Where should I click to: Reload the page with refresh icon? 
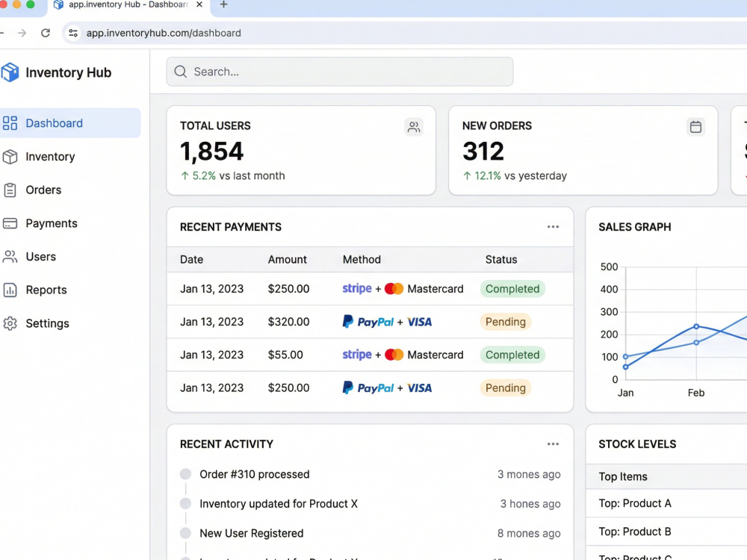point(46,33)
